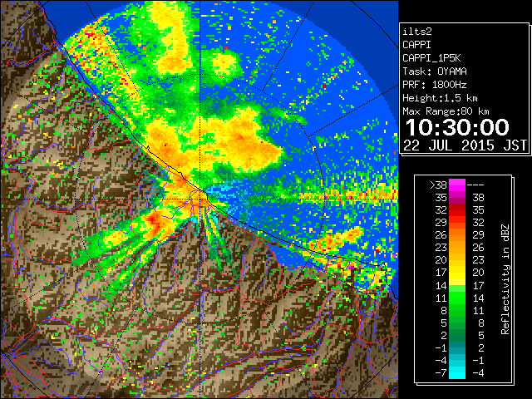The height and width of the screenshot is (399, 532).
Task: Click the 'Max Range:80 km' line
Action: click(x=446, y=111)
